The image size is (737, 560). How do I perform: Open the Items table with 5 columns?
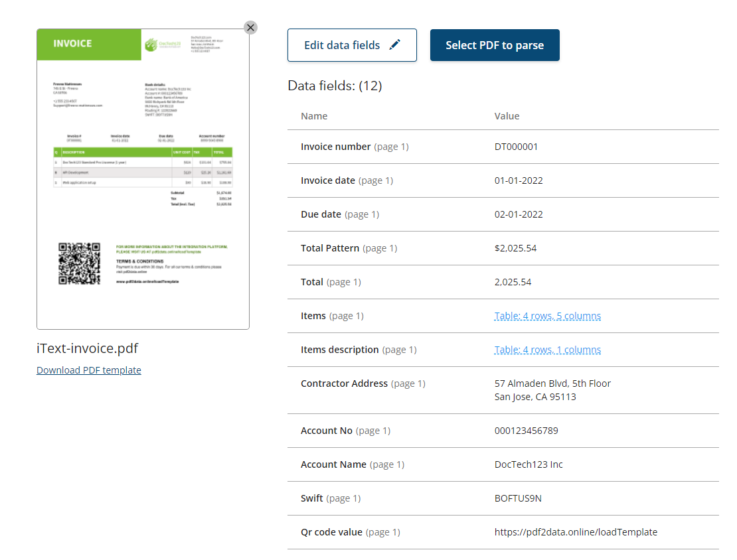[x=547, y=316]
